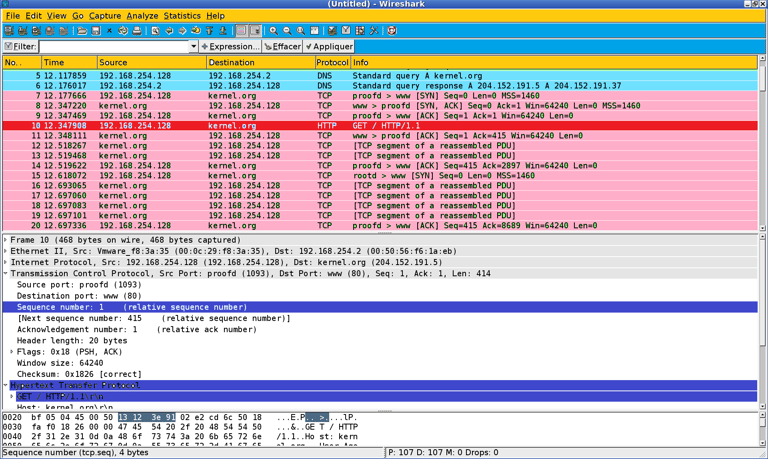
Task: Expand the Ethernet II tree row
Action: pos(6,251)
